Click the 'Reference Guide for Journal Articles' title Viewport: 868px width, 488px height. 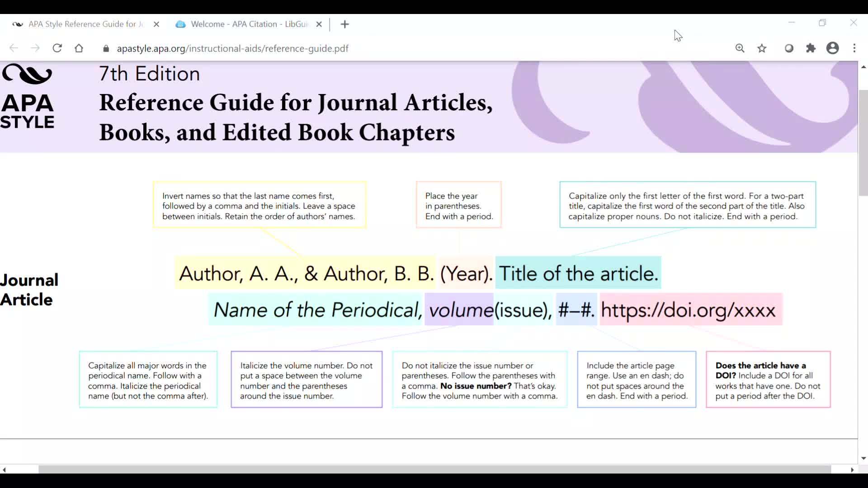(296, 117)
